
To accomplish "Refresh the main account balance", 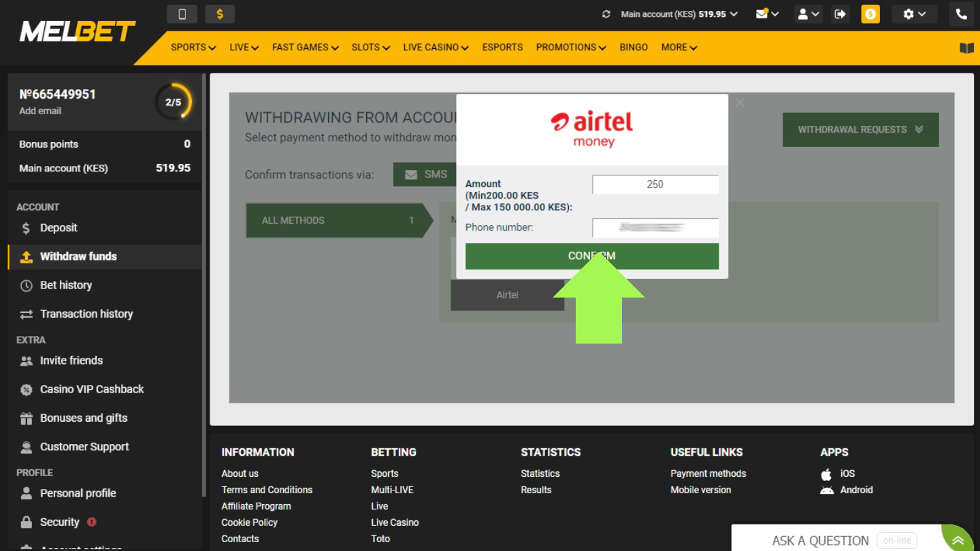I will 606,14.
